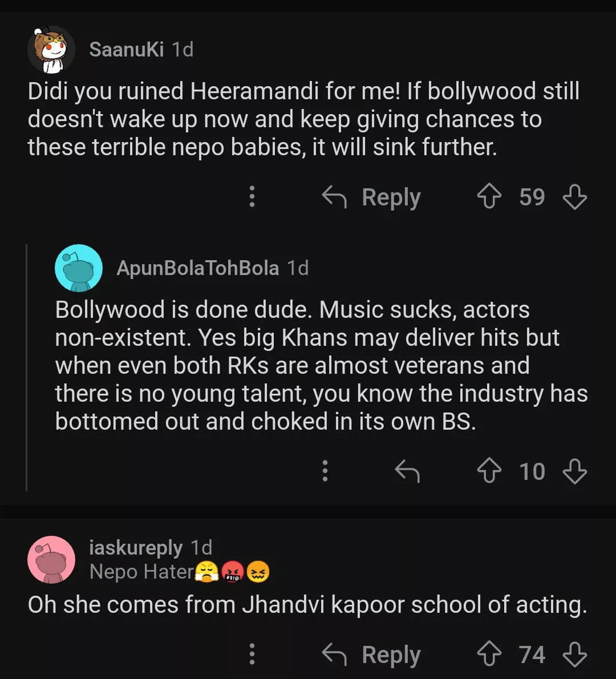616x679 pixels.
Task: Downvote SaanuKi's comment with 59 points
Action: pyautogui.click(x=574, y=197)
